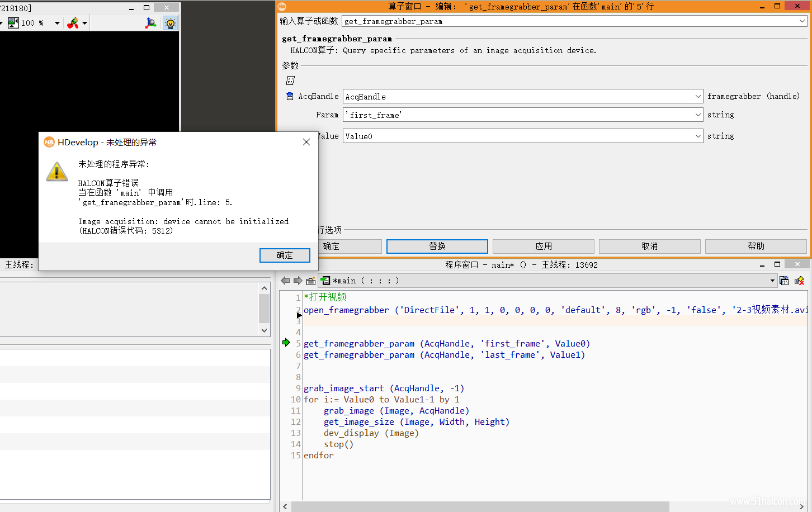Expand the Value0 dropdown
The height and width of the screenshot is (512, 812).
pyautogui.click(x=698, y=136)
